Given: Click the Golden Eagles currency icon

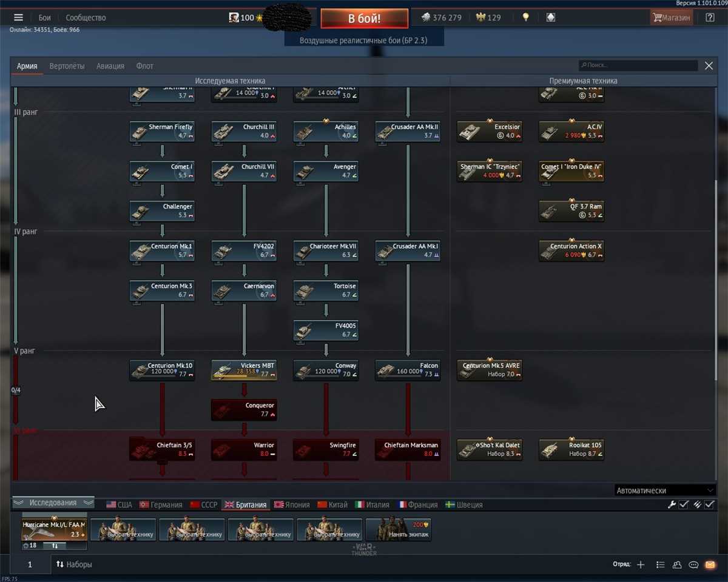Looking at the screenshot, I should click(x=481, y=18).
